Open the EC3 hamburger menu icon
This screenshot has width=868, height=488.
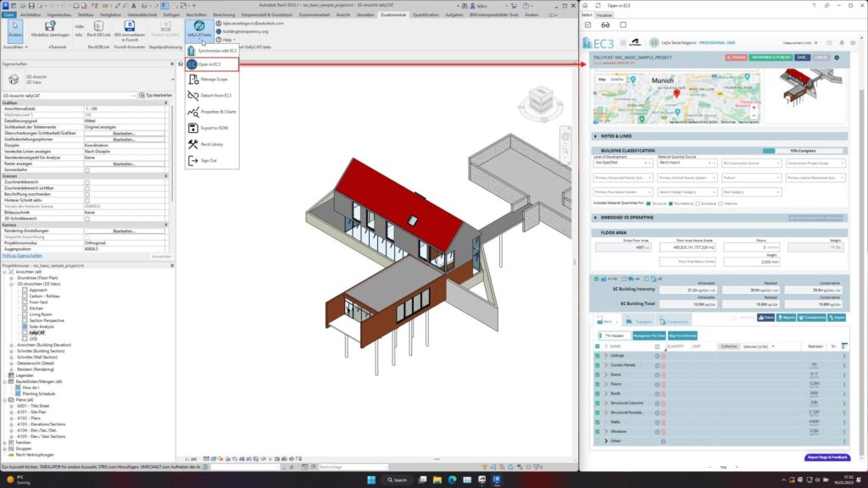click(623, 42)
